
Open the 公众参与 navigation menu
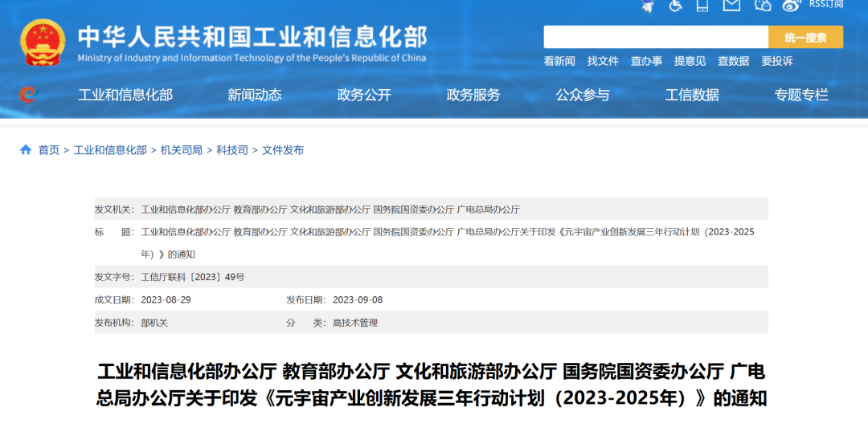coord(583,95)
